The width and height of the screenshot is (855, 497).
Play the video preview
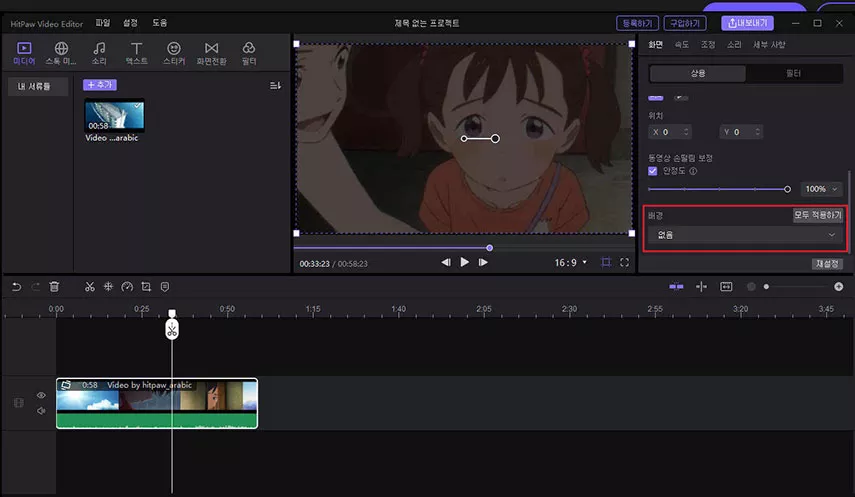tap(465, 262)
